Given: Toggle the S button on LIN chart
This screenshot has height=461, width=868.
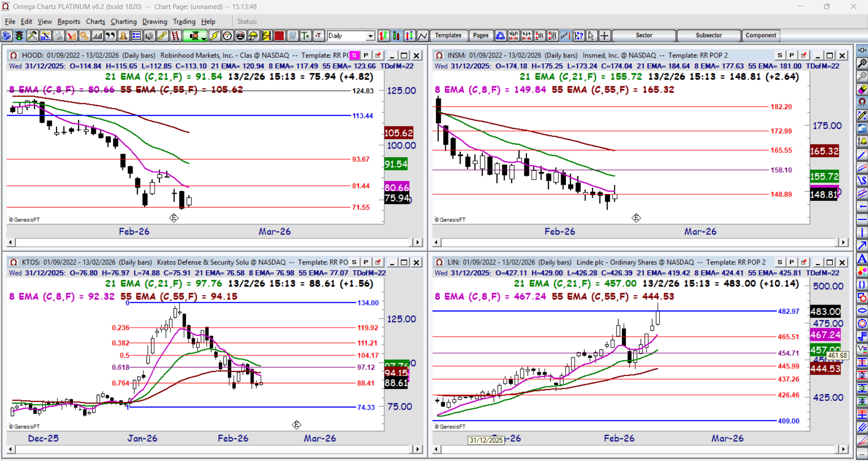Looking at the screenshot, I should tap(780, 262).
